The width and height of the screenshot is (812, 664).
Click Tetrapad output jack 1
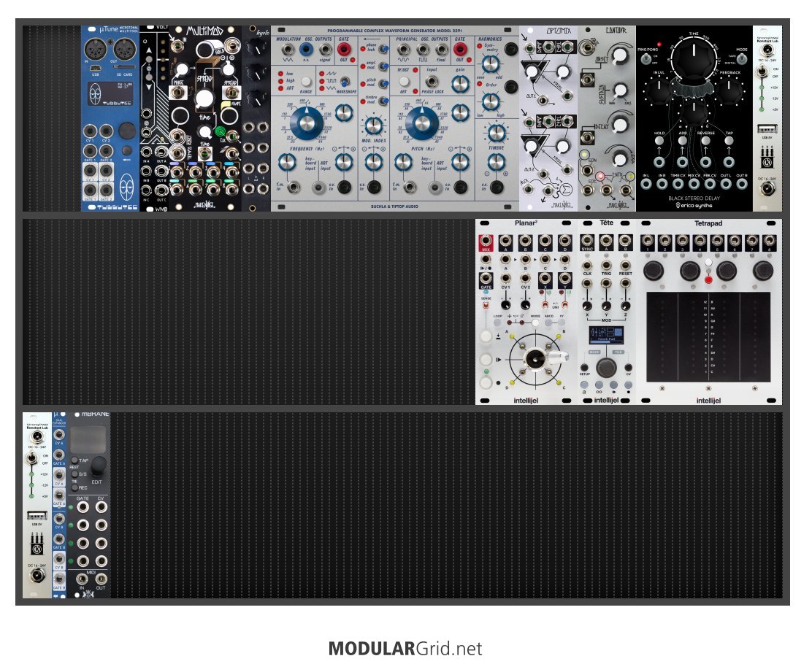click(647, 242)
